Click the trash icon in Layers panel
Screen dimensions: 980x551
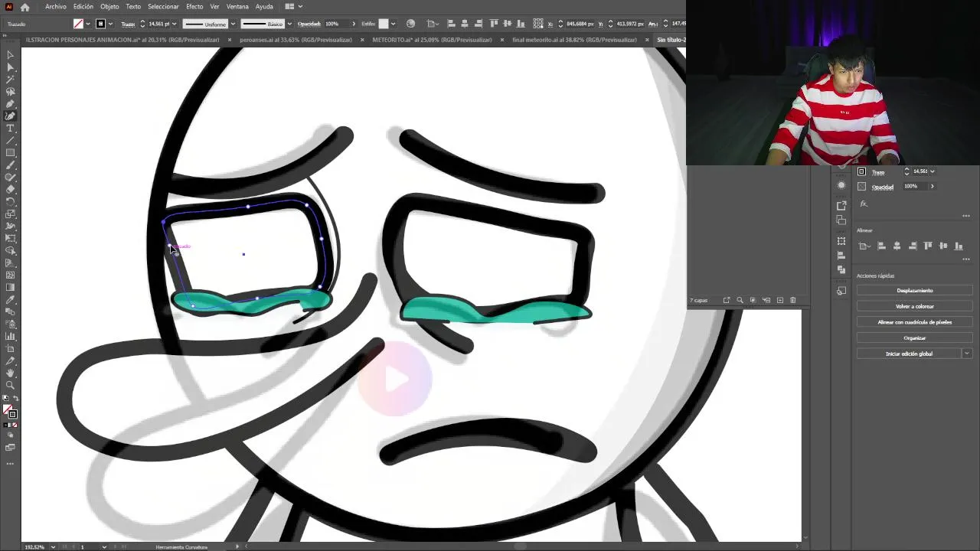coord(792,300)
